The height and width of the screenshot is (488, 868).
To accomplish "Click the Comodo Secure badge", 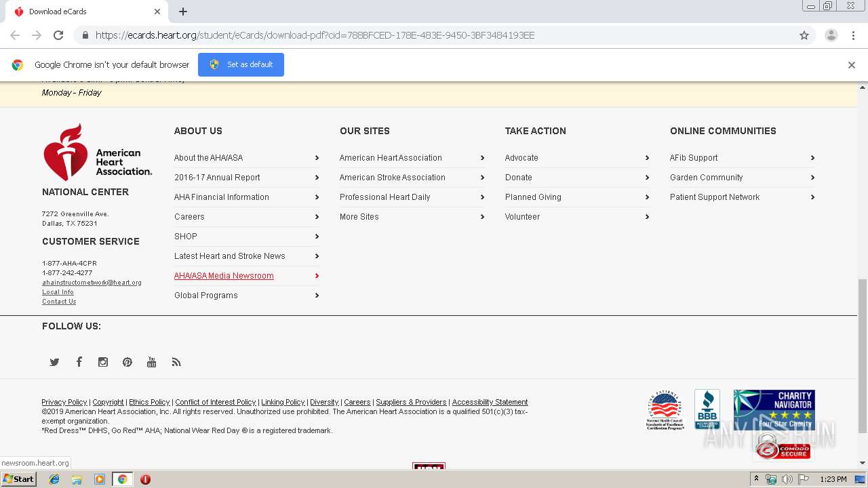I will coord(783,448).
